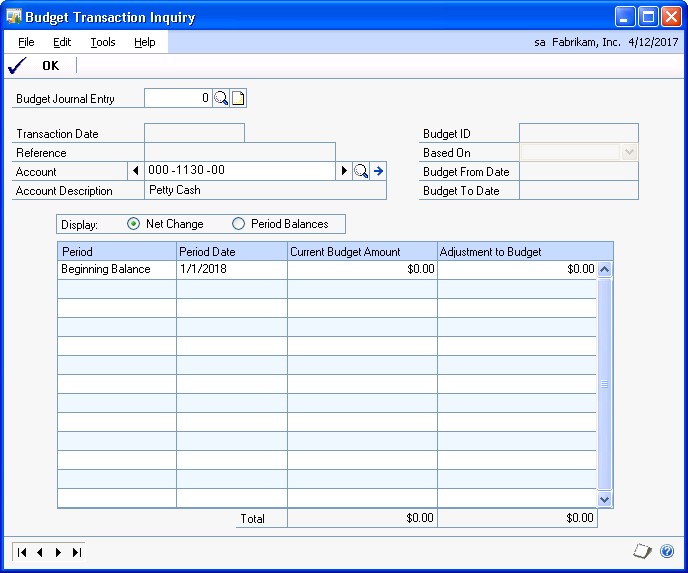Viewport: 688px width, 573px height.
Task: Open Budget Journal Entry lookup magnifier
Action: coord(221,98)
